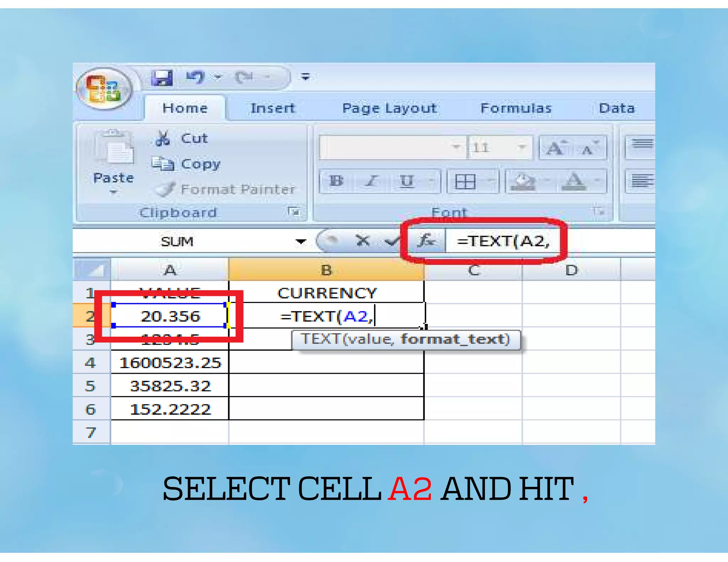728x562 pixels.
Task: Click the Cut scissors icon
Action: [162, 139]
